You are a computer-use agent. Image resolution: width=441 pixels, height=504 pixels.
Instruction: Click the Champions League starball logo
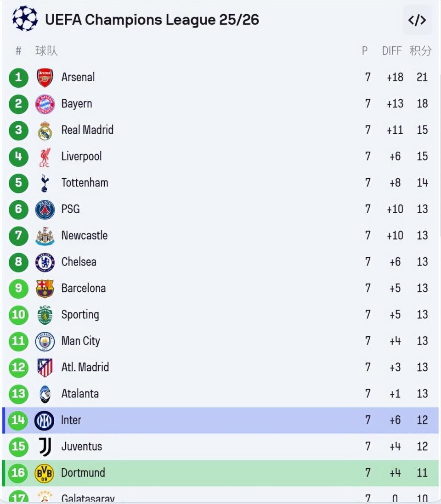click(x=25, y=19)
